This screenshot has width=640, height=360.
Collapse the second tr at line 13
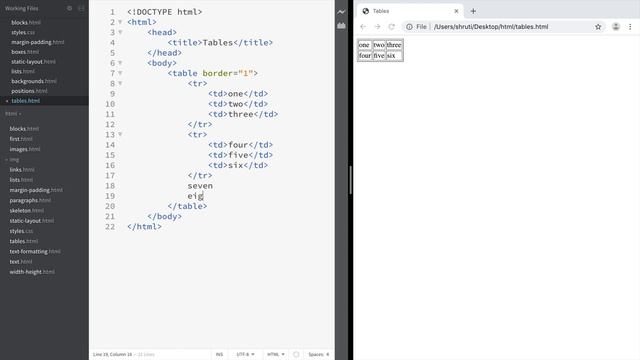point(120,134)
